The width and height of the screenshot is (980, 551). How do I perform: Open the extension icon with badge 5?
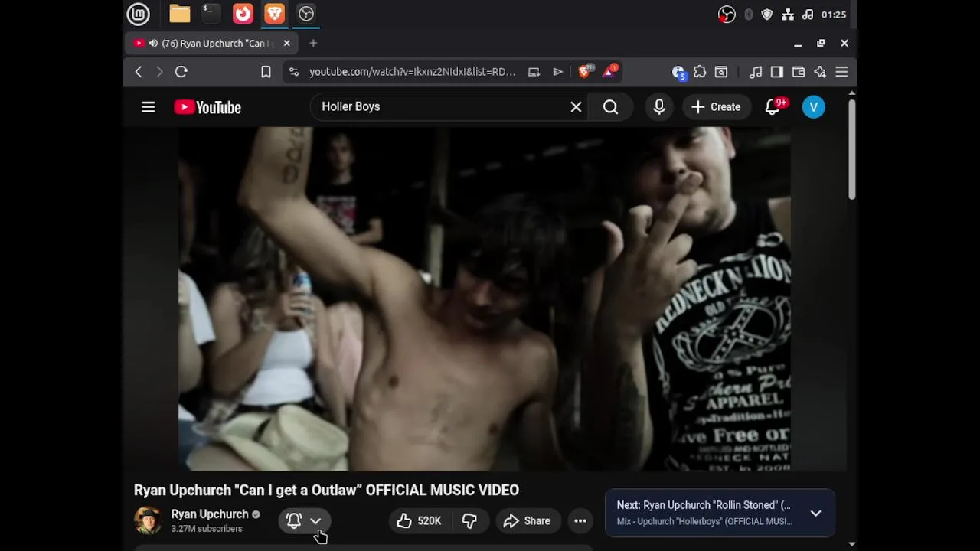(678, 73)
